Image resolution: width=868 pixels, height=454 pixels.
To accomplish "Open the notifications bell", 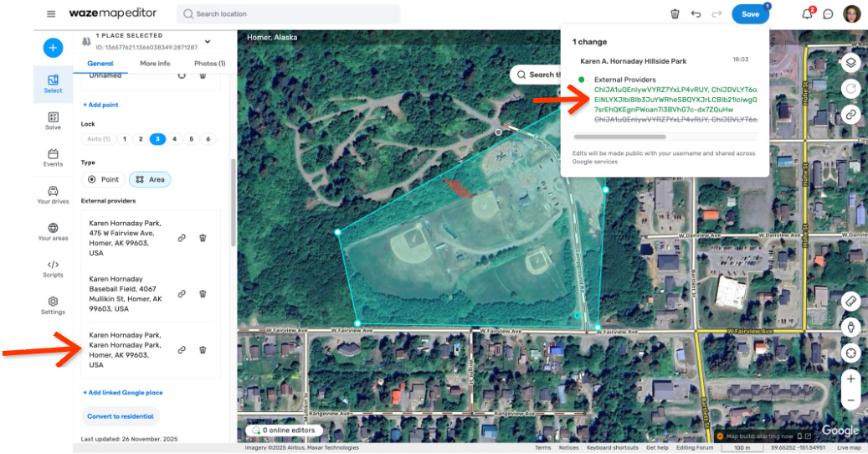I will [807, 14].
